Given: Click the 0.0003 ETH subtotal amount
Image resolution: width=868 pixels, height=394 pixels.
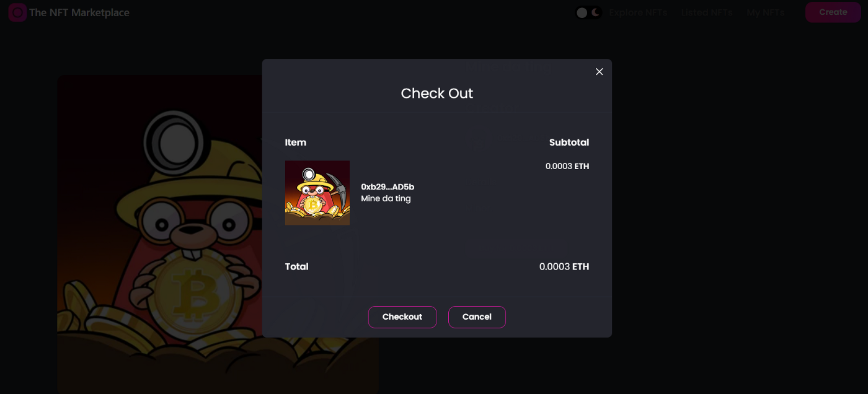Looking at the screenshot, I should (x=567, y=166).
